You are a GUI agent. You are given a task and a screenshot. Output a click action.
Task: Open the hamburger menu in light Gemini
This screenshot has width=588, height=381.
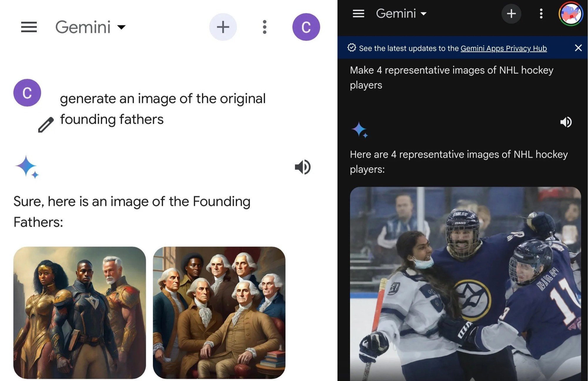(29, 27)
